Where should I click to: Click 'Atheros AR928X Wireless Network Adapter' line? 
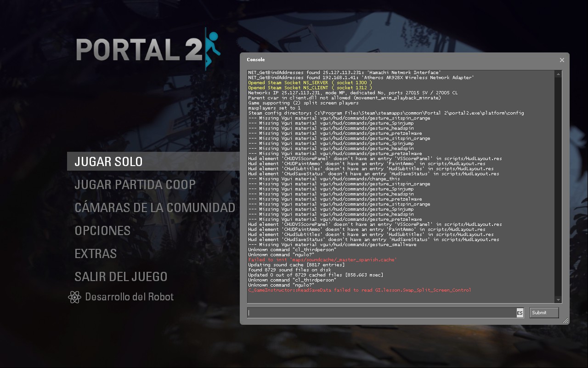[x=361, y=78]
